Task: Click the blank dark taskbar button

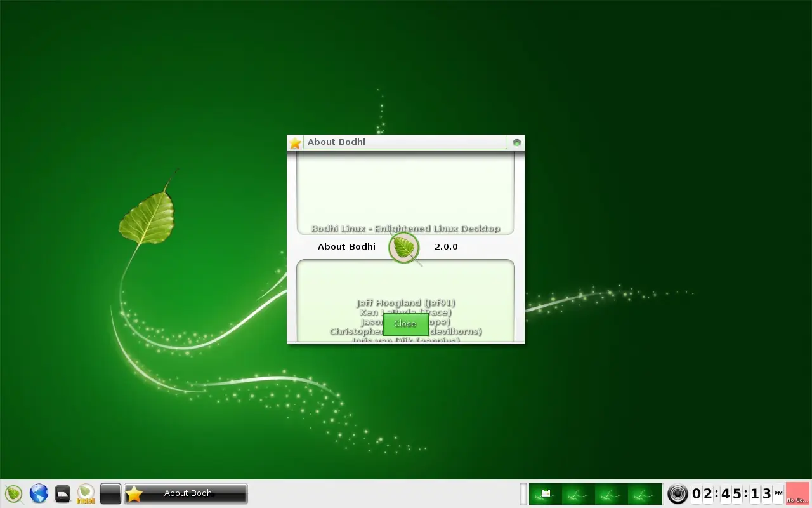Action: click(x=110, y=493)
